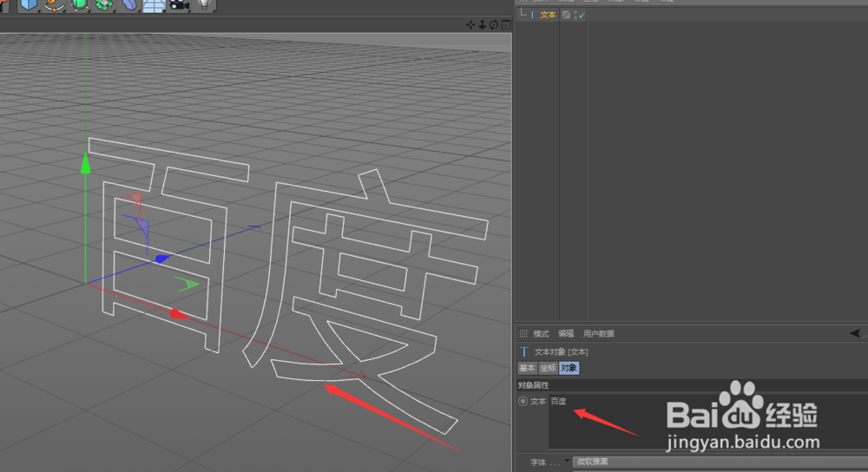
Task: Open the 编辑 menu in attributes panel
Action: (x=566, y=334)
